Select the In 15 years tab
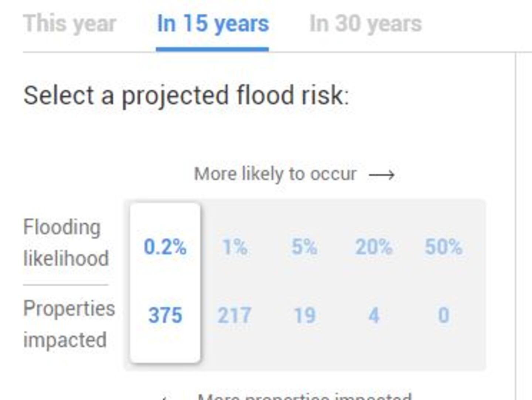The image size is (532, 400). tap(213, 24)
